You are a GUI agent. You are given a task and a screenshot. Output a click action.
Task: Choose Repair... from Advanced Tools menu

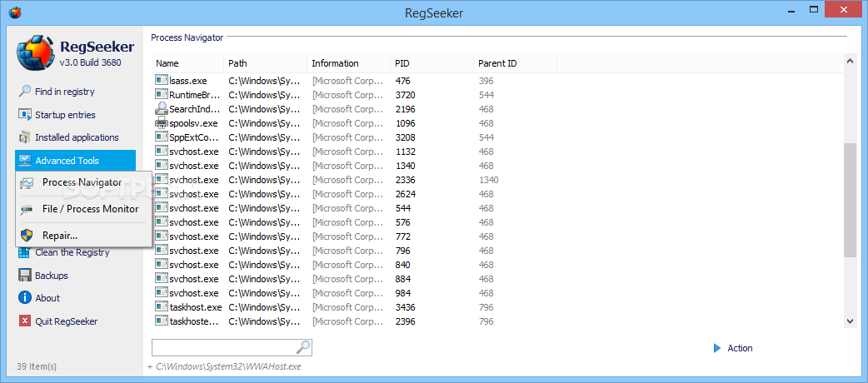pyautogui.click(x=83, y=236)
